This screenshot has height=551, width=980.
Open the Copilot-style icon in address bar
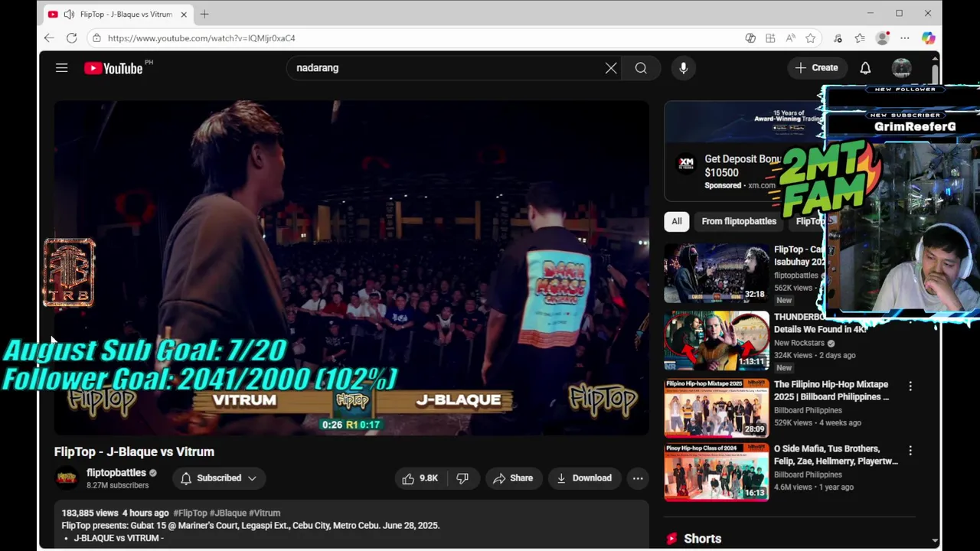[750, 38]
